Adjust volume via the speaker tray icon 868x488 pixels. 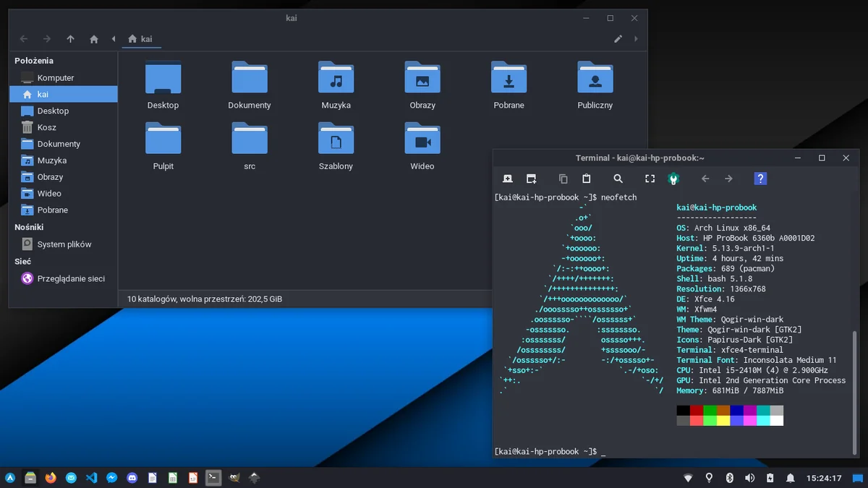[749, 478]
